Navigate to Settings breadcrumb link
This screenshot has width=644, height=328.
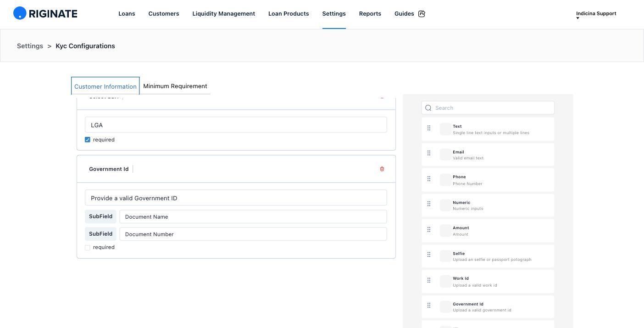click(x=30, y=46)
